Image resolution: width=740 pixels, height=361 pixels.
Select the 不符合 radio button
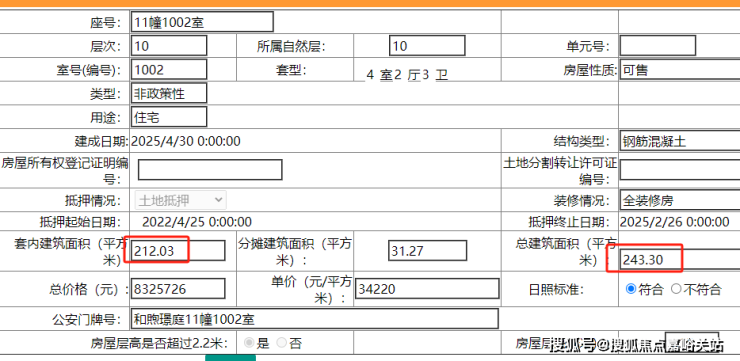[x=676, y=289]
